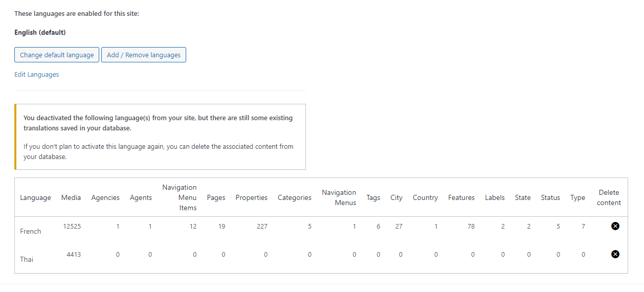Select the Thai language row label
The image size is (644, 292).
27,259
